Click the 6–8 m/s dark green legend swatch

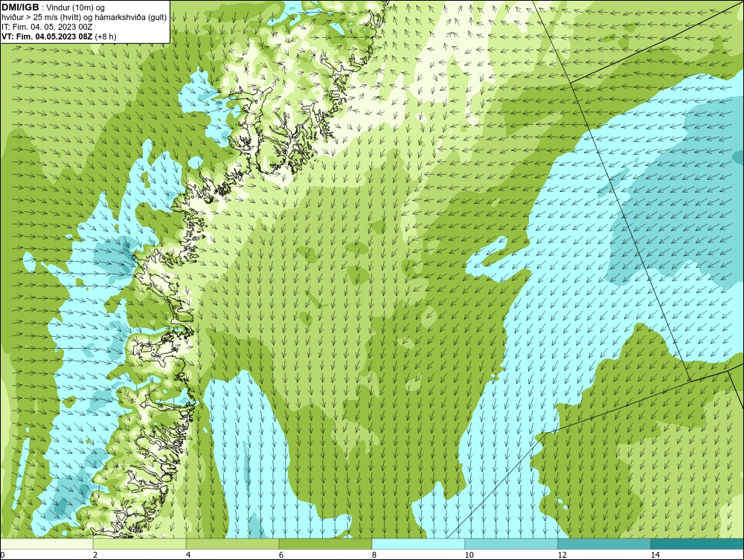tap(326, 544)
